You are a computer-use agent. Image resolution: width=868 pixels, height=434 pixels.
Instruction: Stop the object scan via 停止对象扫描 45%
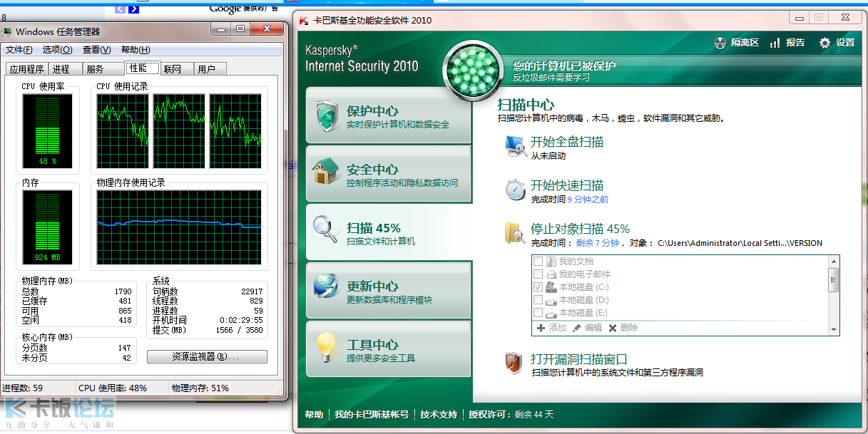click(x=580, y=229)
